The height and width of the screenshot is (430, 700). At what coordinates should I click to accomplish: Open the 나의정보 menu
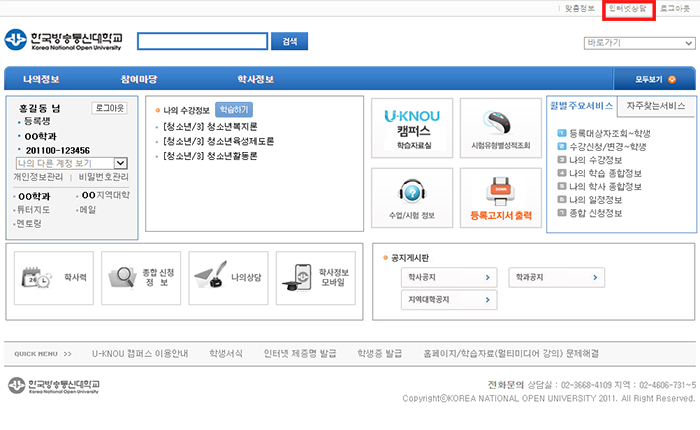[x=41, y=79]
